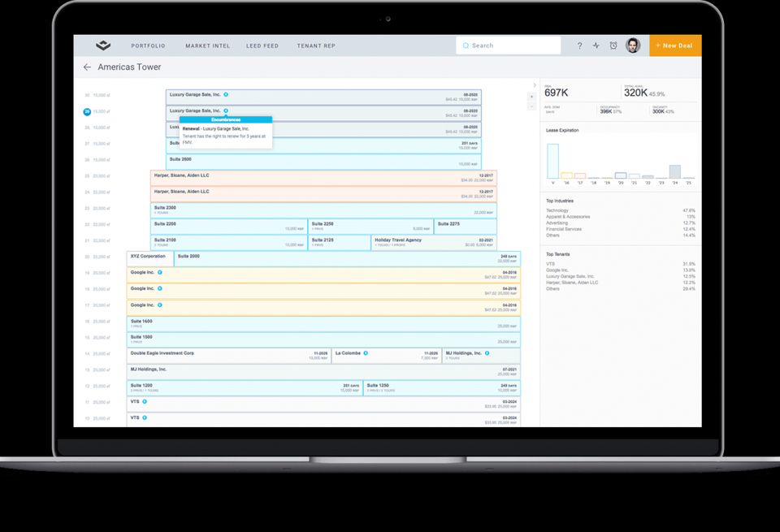Open MJ Holdings, Inc. on floor 13
The width and height of the screenshot is (780, 532).
tap(323, 372)
